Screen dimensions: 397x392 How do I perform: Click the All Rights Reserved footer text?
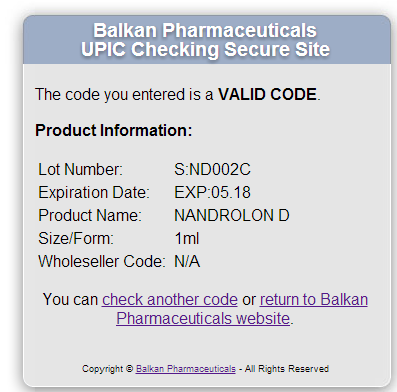pyautogui.click(x=287, y=369)
